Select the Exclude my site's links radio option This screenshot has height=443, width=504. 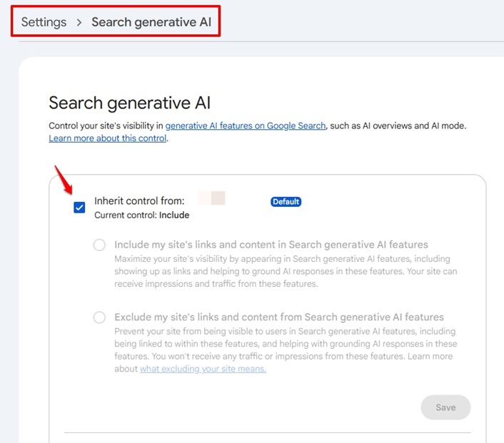pos(99,317)
